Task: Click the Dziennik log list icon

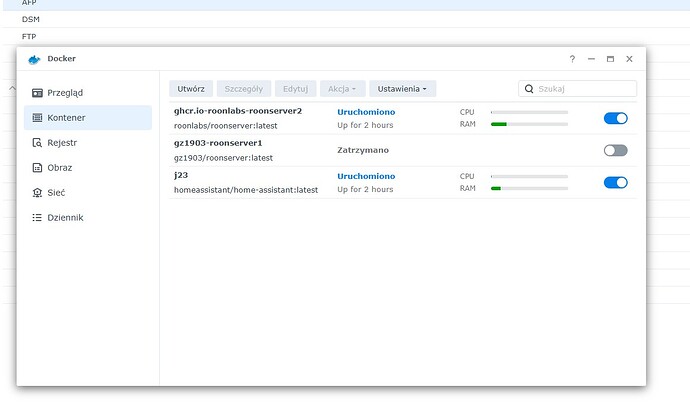Action: tap(37, 217)
